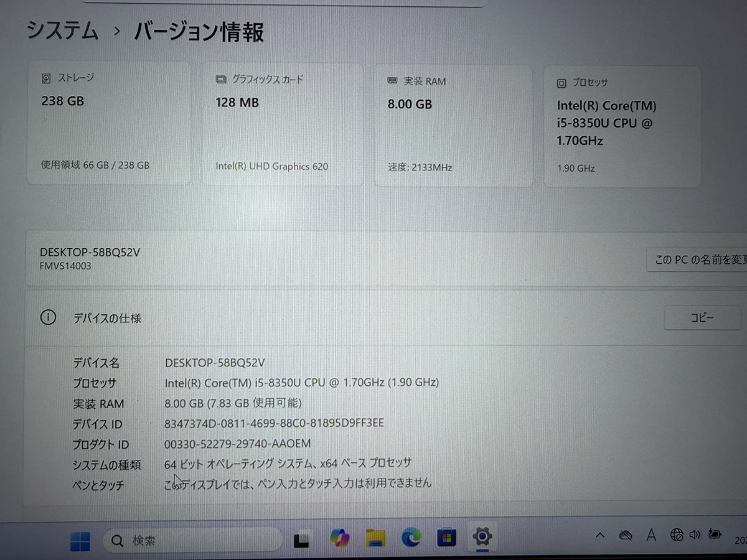Click the taskbar search box 検索
This screenshot has width=747, height=560.
tap(192, 540)
